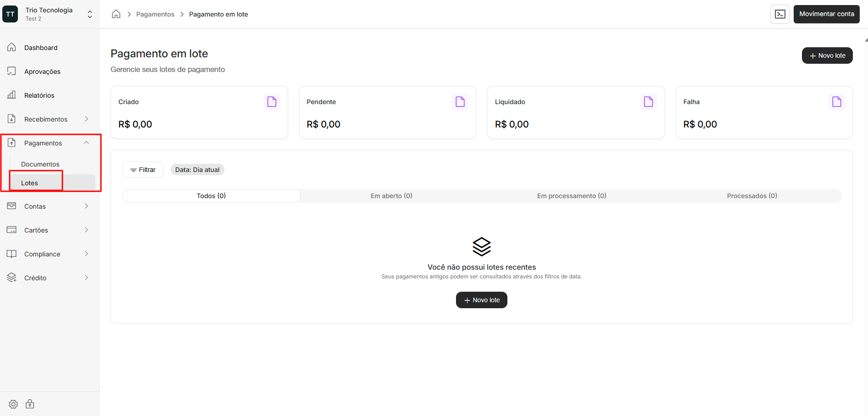
Task: Expand the Recebimentos submenu chevron
Action: click(86, 119)
